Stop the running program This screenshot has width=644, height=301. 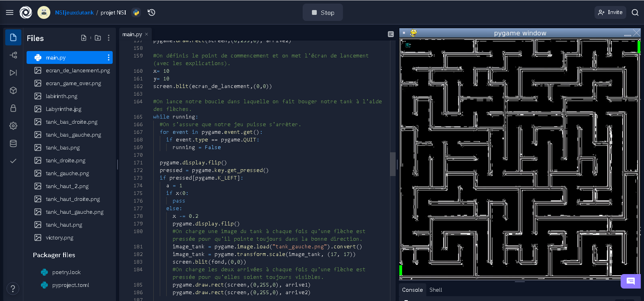click(x=323, y=12)
